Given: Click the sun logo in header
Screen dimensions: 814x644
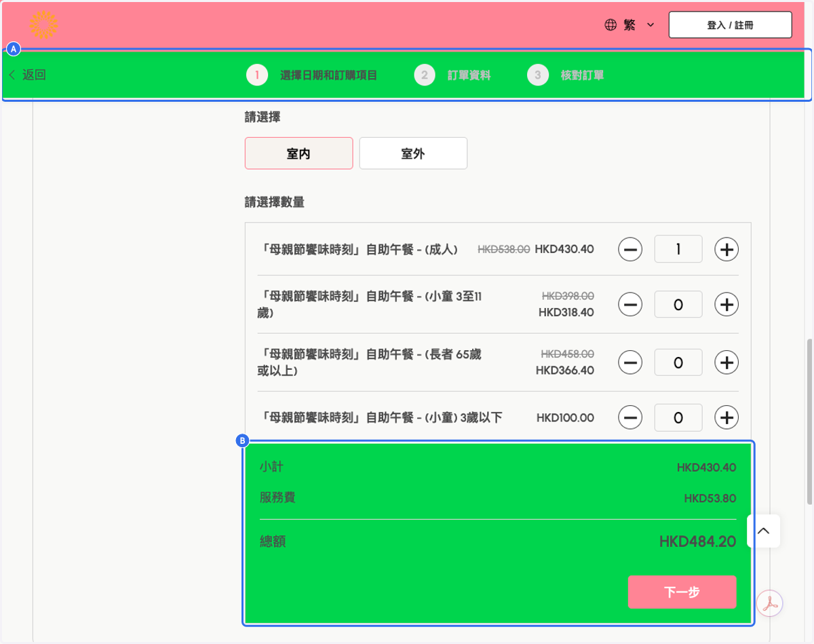Looking at the screenshot, I should point(44,25).
